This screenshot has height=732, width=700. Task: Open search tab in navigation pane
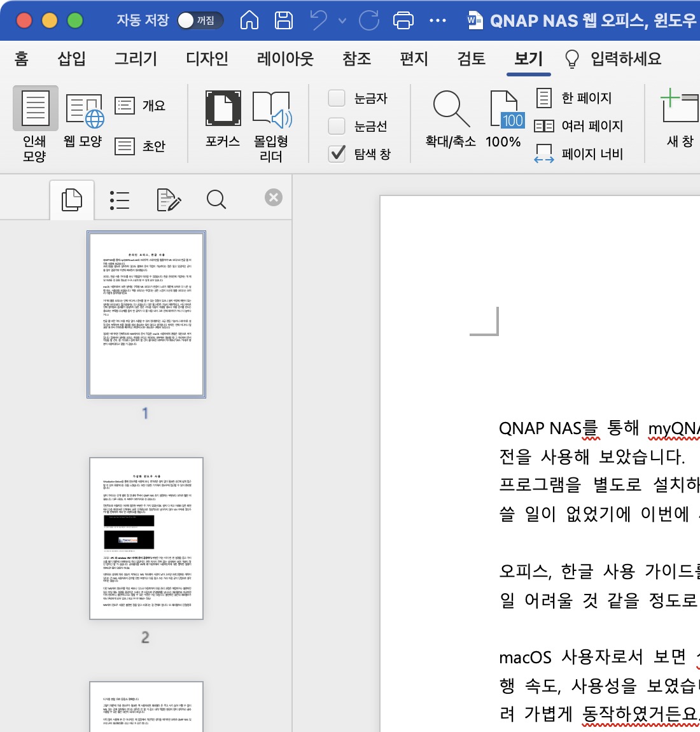point(216,199)
